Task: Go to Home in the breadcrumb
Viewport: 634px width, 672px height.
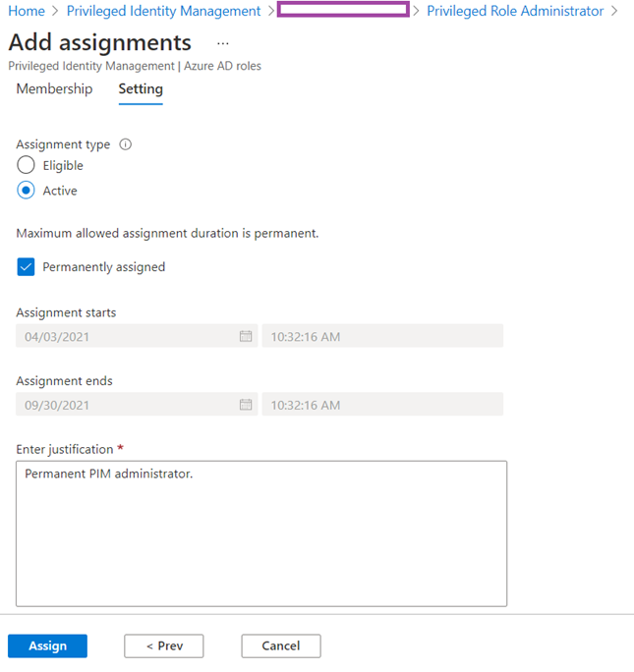Action: tap(27, 11)
